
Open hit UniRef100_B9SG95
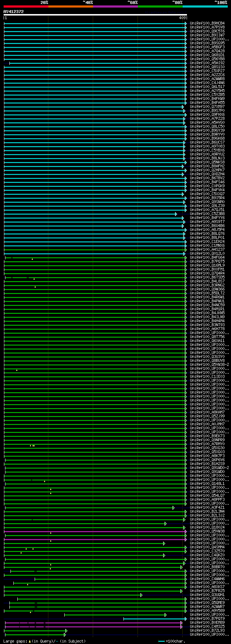pos(207,43)
